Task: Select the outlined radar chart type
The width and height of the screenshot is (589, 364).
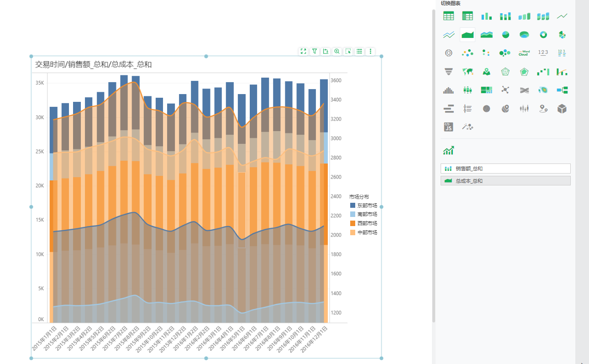Action: [505, 72]
